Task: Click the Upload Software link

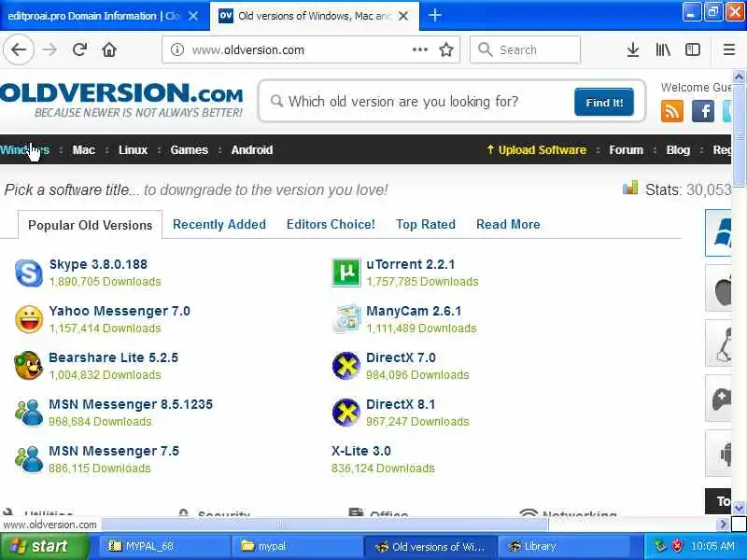Action: [x=536, y=150]
